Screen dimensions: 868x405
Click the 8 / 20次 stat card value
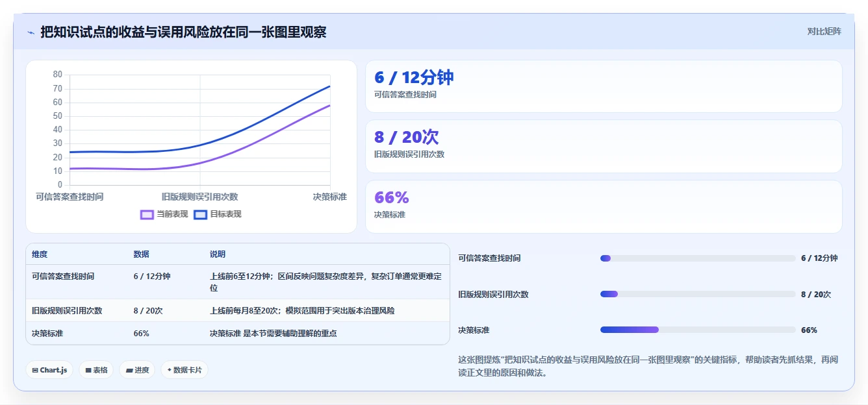[407, 138]
